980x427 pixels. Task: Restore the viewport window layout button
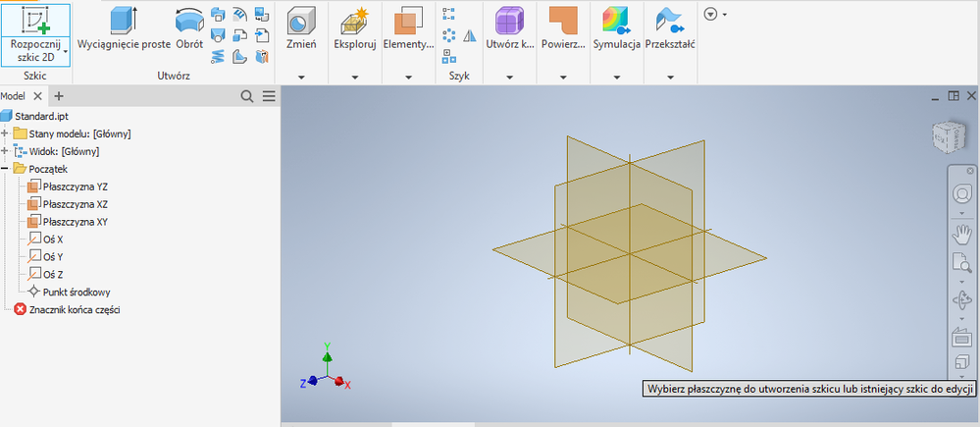tap(954, 95)
